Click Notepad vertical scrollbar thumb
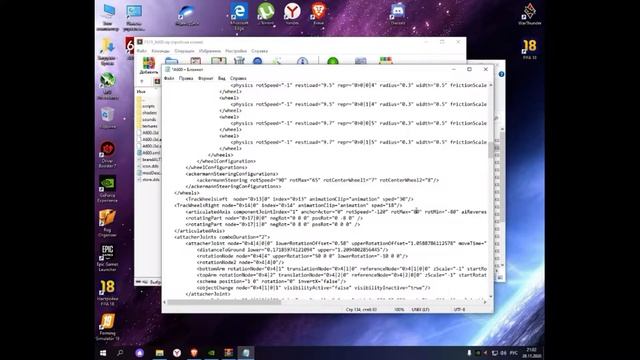This screenshot has width=640, height=360. [x=491, y=149]
